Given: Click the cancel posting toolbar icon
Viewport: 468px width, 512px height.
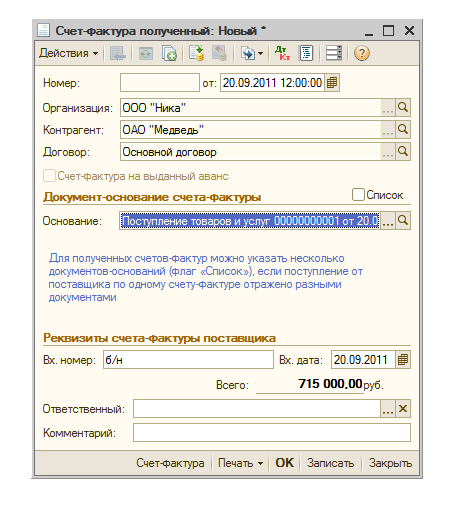Looking at the screenshot, I should point(220,53).
